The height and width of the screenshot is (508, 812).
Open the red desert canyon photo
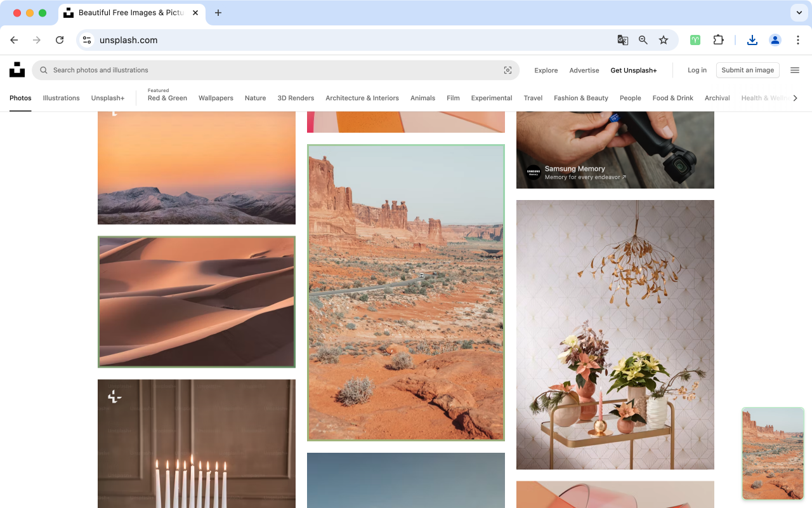[x=406, y=293]
